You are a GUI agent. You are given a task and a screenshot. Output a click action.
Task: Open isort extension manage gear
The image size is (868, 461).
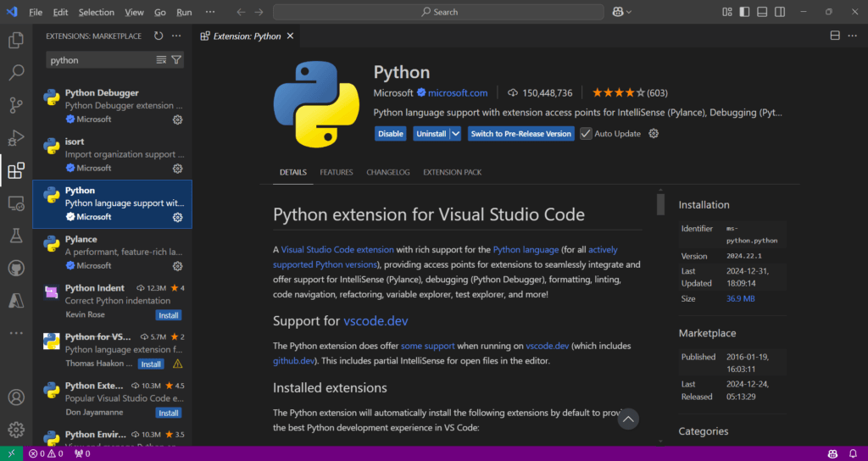tap(178, 169)
